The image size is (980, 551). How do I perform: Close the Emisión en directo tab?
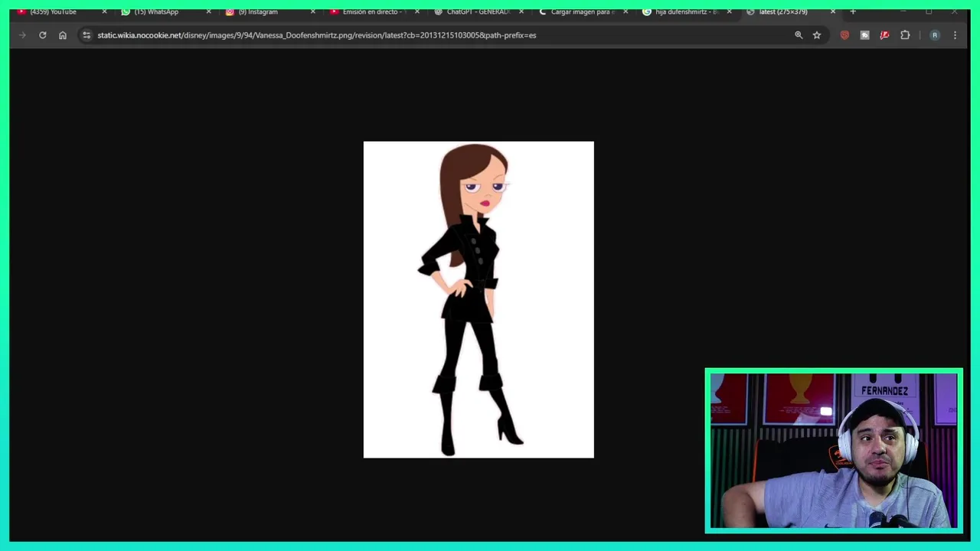pyautogui.click(x=416, y=11)
